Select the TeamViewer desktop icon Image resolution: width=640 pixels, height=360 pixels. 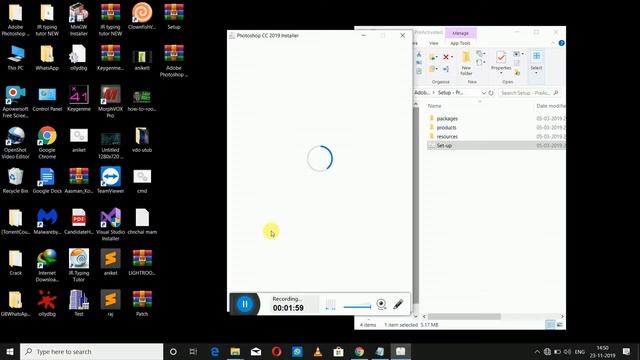(x=110, y=180)
